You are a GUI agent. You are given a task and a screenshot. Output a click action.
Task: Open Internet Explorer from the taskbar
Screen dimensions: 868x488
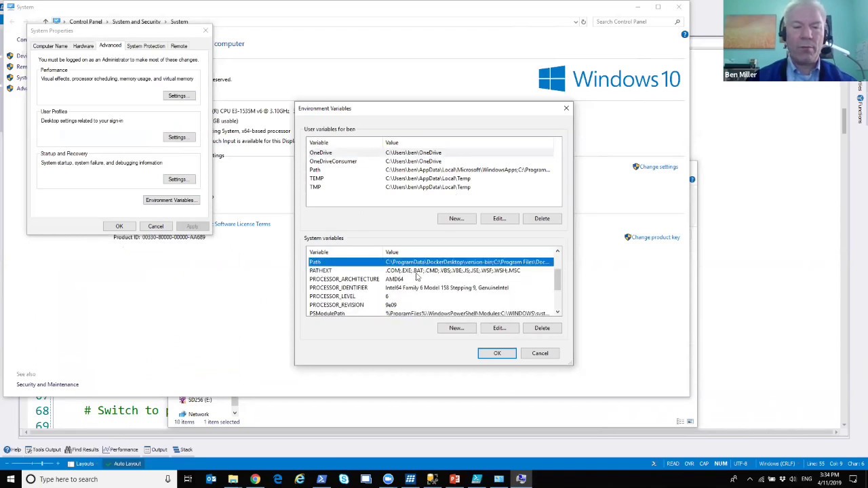[300, 479]
